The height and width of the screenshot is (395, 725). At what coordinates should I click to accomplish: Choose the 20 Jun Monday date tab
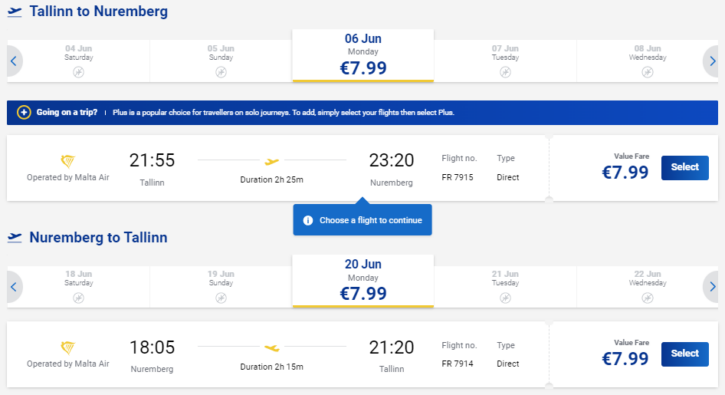click(363, 281)
